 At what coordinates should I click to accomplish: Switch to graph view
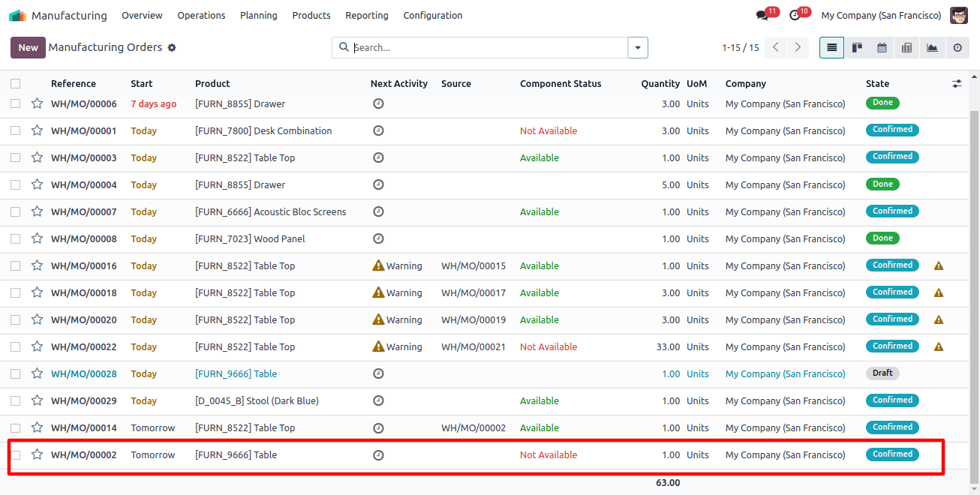point(932,47)
